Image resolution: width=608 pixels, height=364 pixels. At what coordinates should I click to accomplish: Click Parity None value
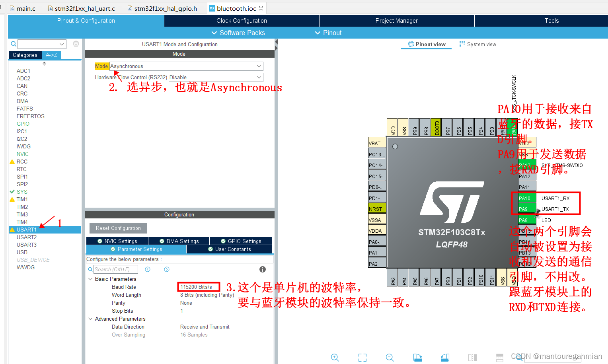click(186, 303)
